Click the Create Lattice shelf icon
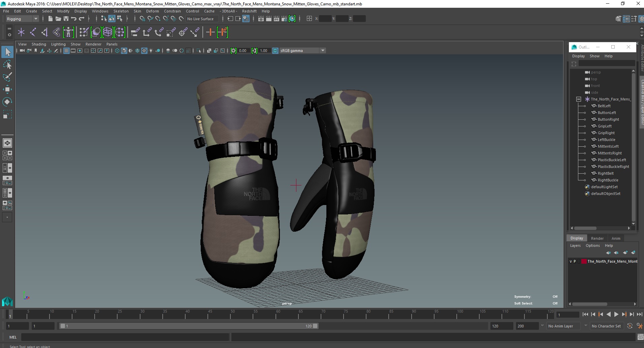This screenshot has height=348, width=644. pos(107,32)
